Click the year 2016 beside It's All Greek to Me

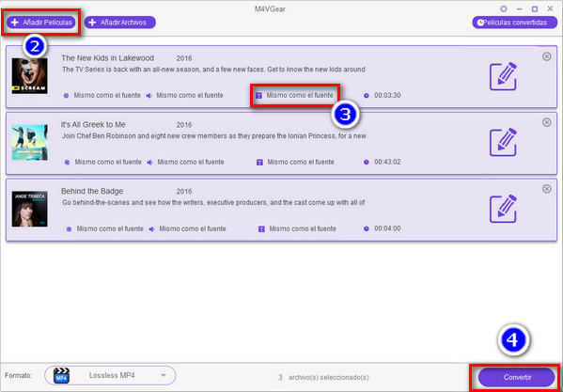pos(184,125)
